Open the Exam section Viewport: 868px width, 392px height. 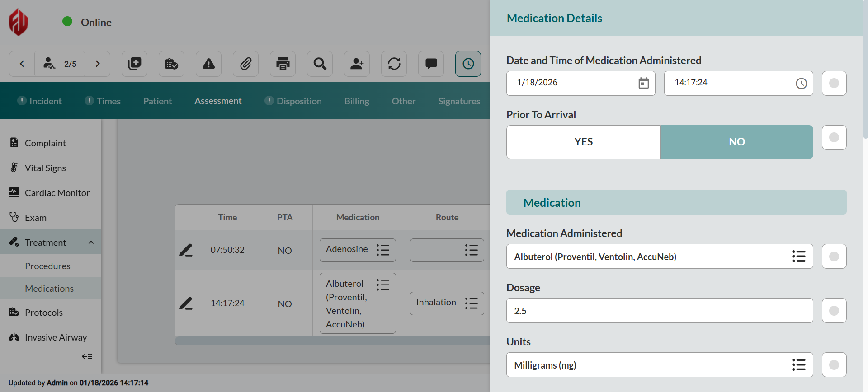(x=51, y=218)
